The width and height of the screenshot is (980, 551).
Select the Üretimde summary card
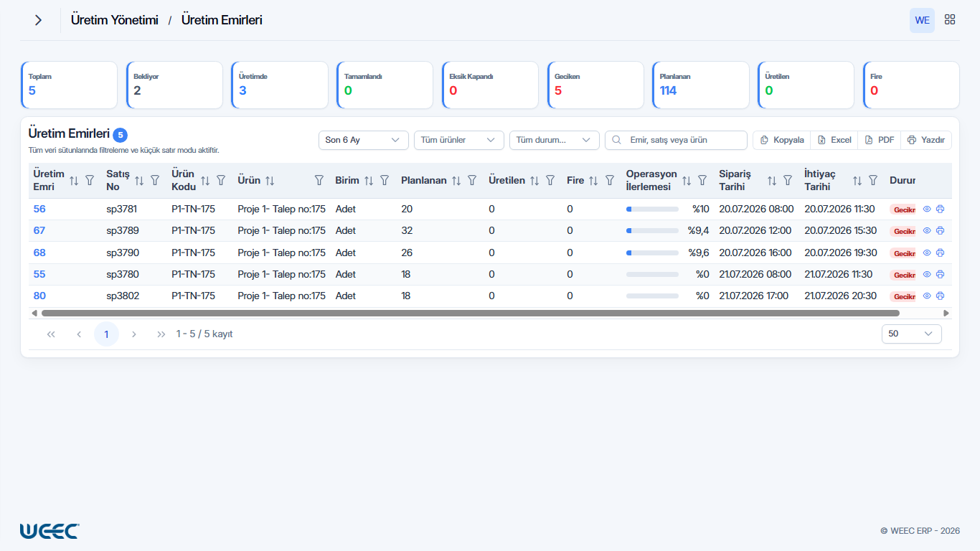[x=280, y=85]
